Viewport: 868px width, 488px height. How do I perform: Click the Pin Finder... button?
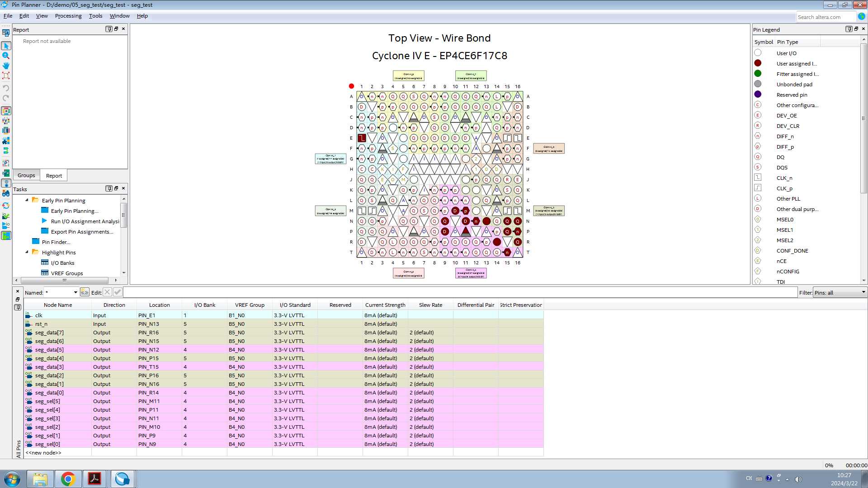pos(57,241)
